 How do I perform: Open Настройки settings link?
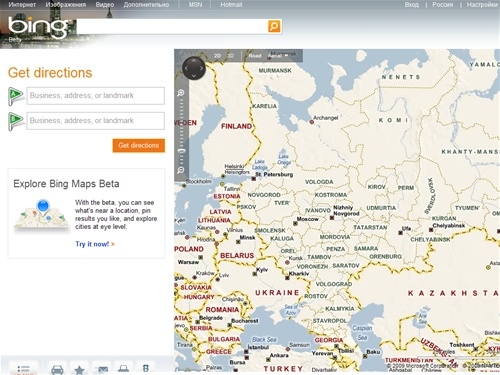pyautogui.click(x=482, y=5)
